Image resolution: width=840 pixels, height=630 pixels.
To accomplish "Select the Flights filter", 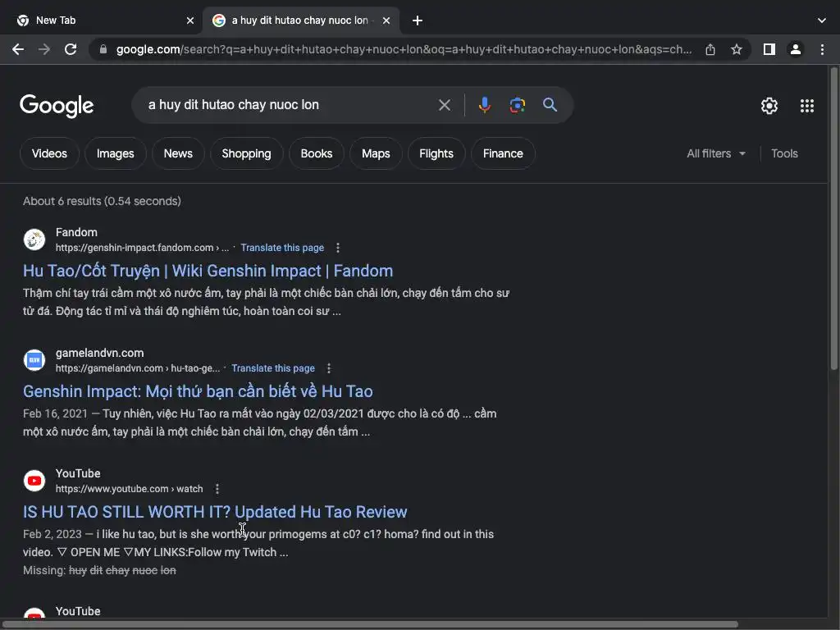I will coord(436,153).
